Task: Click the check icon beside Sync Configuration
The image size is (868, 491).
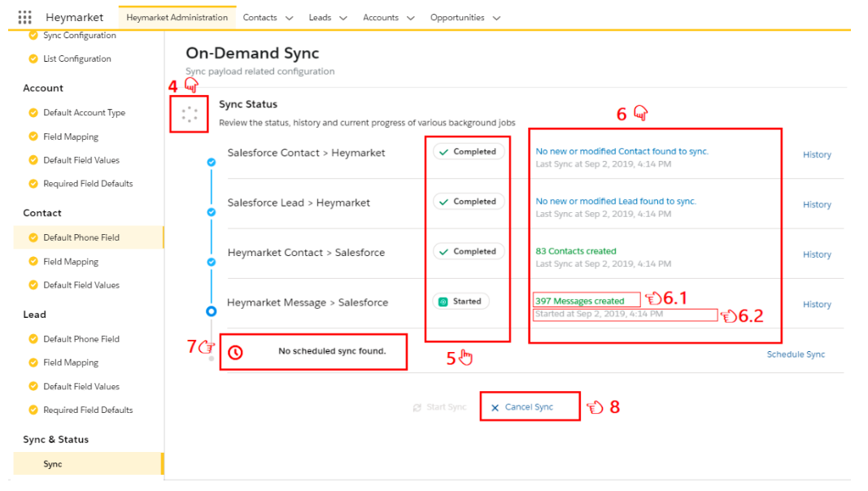Action: click(33, 36)
